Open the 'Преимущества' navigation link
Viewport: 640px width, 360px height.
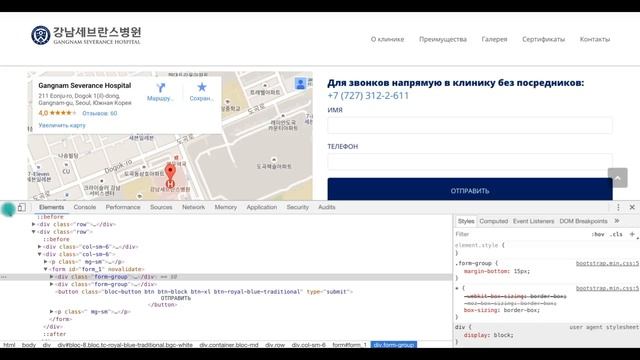click(443, 39)
